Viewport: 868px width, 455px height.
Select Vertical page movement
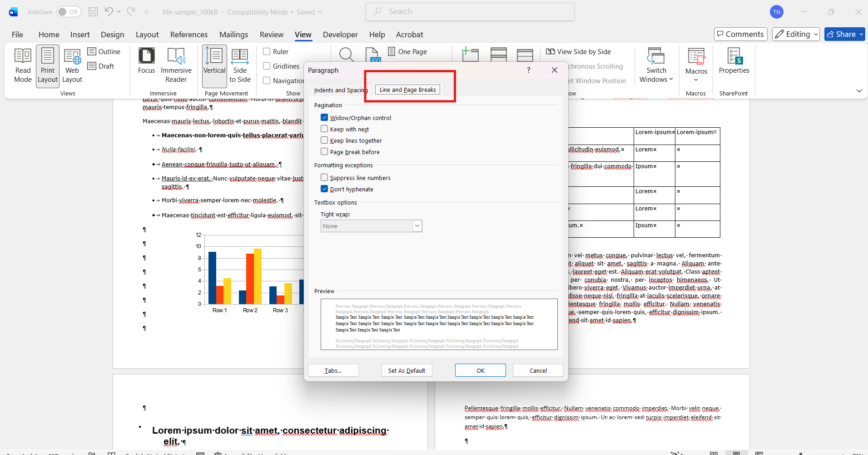[x=214, y=66]
